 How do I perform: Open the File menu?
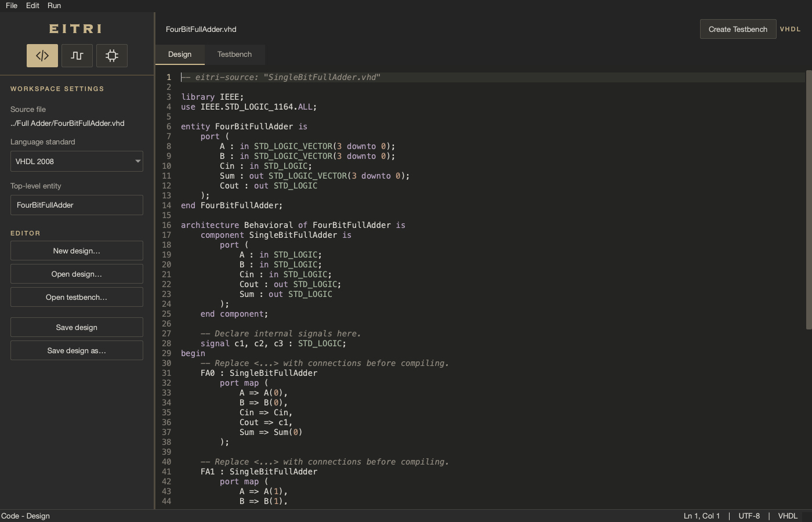click(x=12, y=5)
